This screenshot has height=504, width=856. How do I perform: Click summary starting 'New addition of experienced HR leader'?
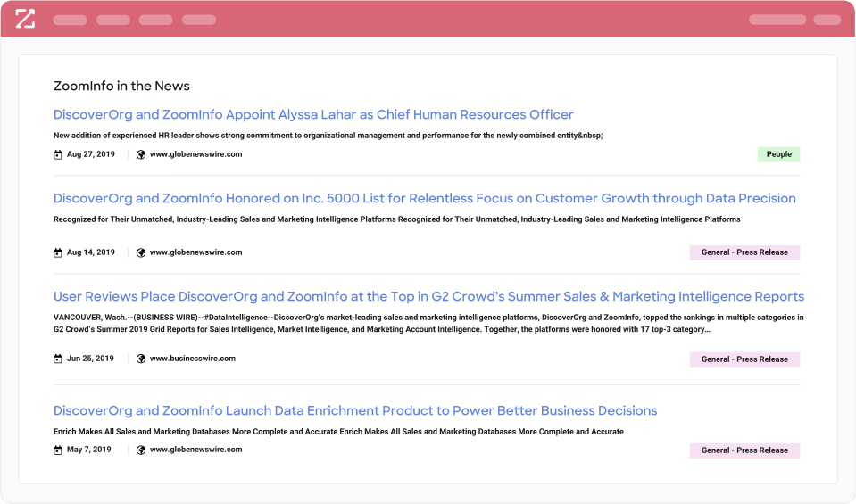click(328, 136)
